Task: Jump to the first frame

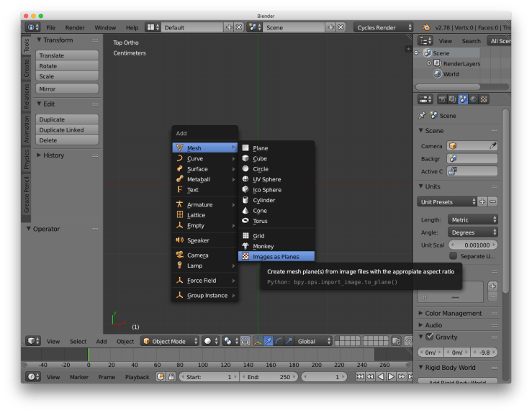Action: point(360,377)
